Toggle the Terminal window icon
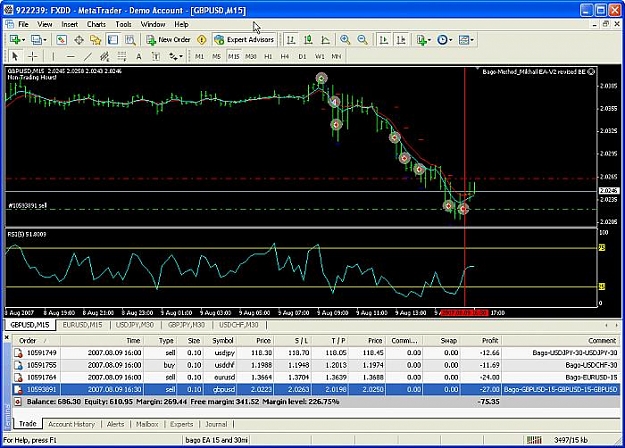625x448 pixels. point(113,40)
